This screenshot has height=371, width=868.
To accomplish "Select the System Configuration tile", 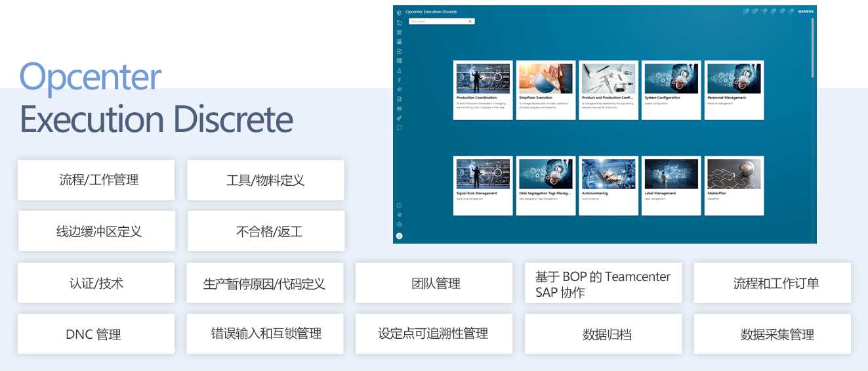I will (671, 90).
